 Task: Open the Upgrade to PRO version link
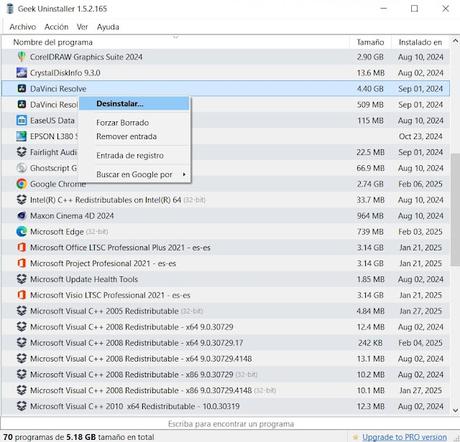coord(405,437)
